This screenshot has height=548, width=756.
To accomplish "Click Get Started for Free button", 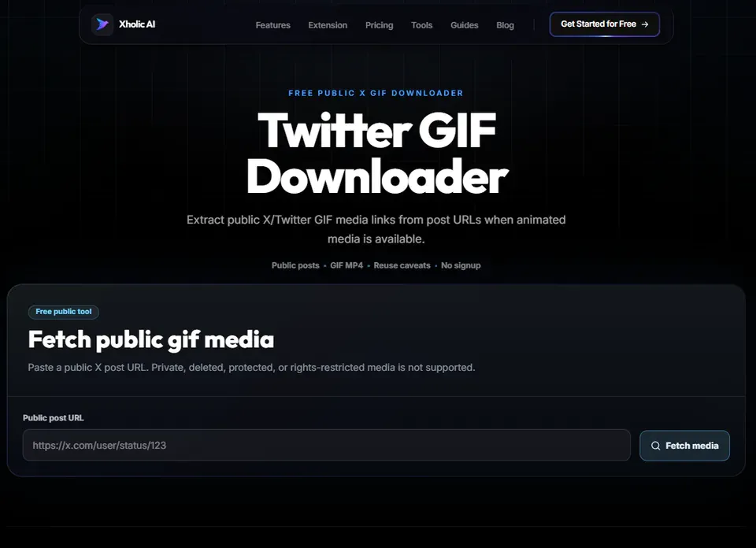I will 605,24.
